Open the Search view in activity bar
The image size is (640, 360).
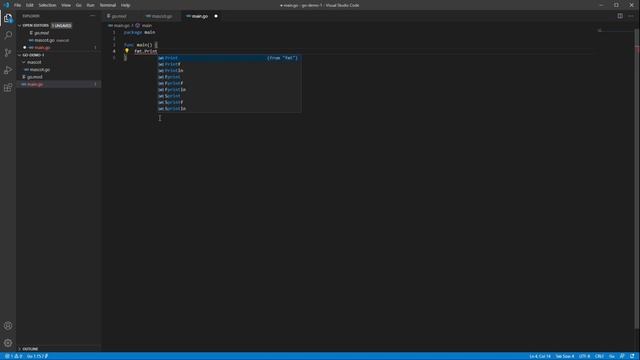[8, 35]
